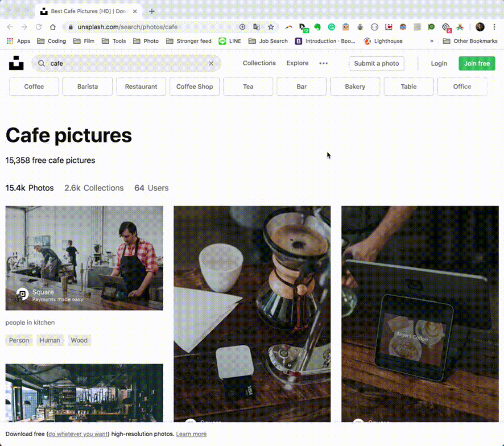504x446 pixels.
Task: Open Other Bookmarks folder
Action: 470,41
